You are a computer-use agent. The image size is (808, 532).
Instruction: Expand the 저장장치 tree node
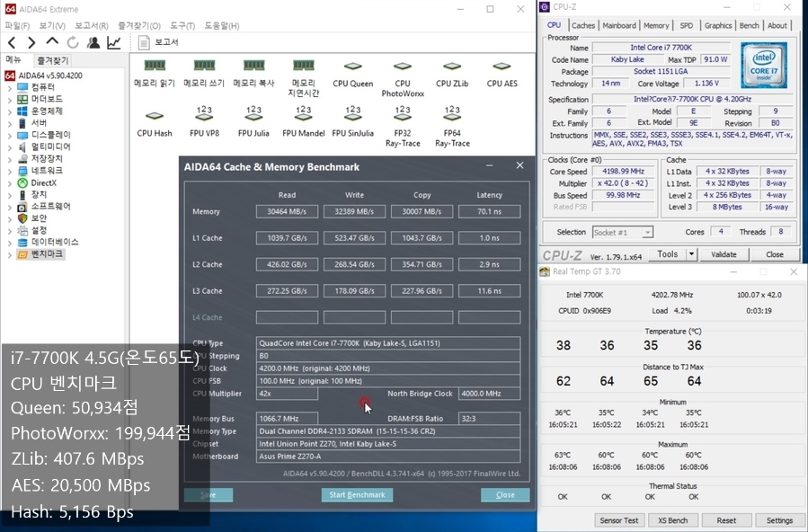(x=9, y=159)
